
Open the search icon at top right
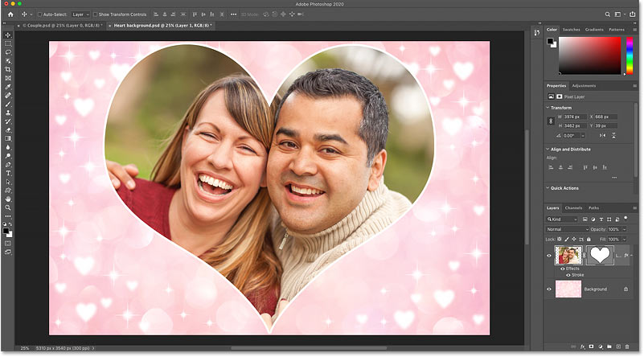point(608,14)
